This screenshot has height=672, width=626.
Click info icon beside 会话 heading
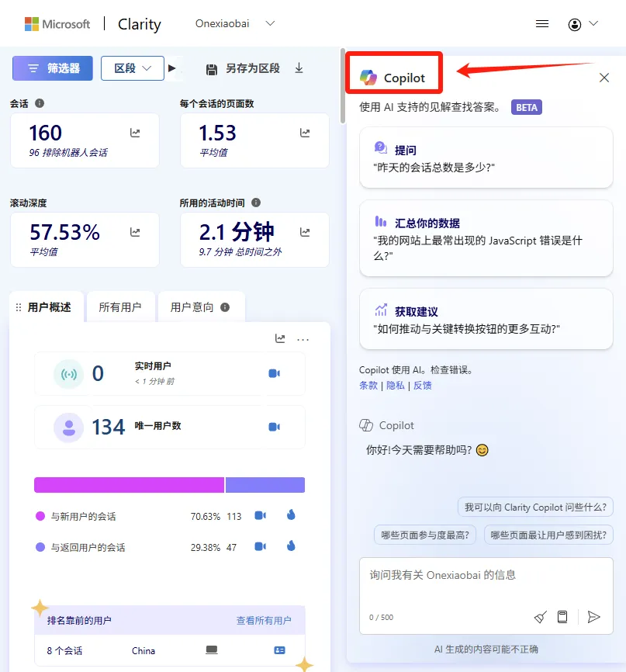[40, 103]
